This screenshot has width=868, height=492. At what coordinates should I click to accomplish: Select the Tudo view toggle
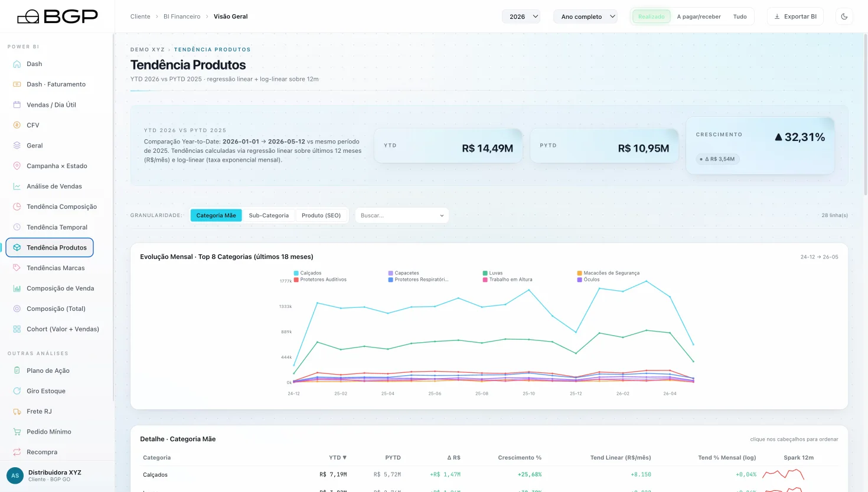(740, 17)
